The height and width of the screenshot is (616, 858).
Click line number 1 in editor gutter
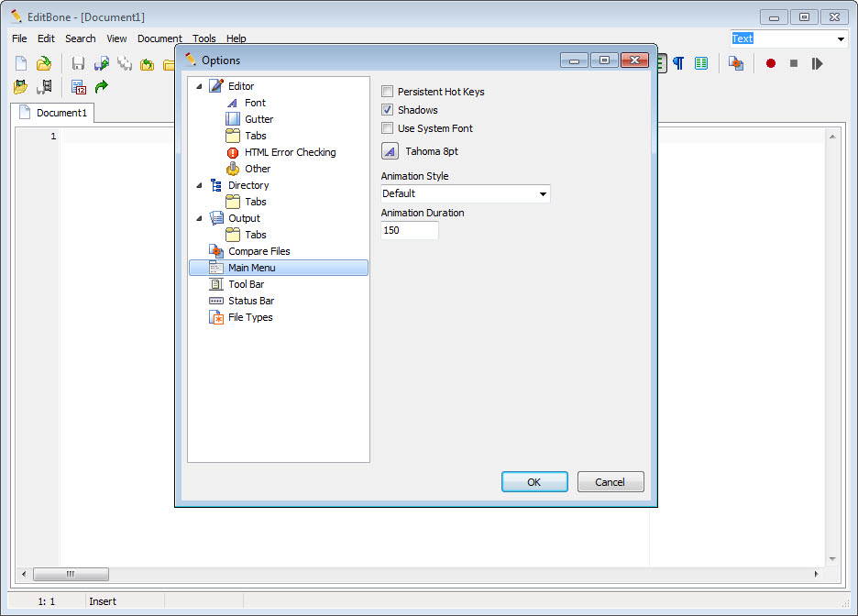[x=53, y=137]
